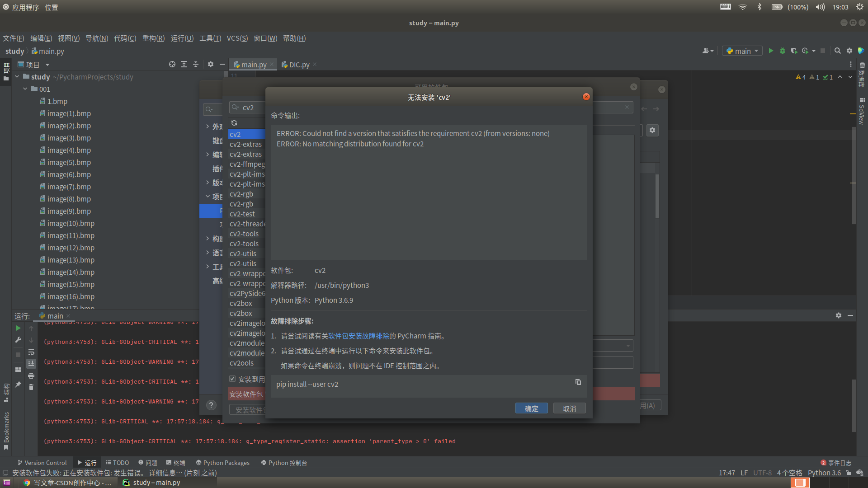Screen dimensions: 868x488
Task: Open the package install troubleshooting link
Action: click(359, 336)
